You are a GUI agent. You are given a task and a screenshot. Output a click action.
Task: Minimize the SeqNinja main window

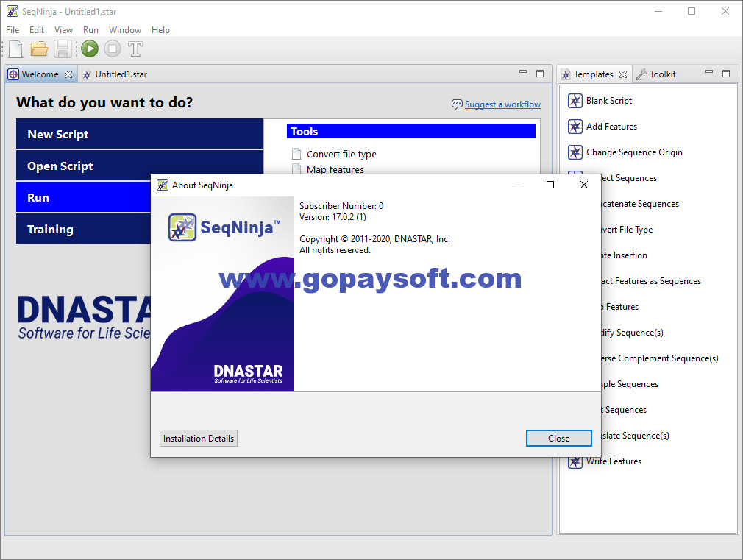click(x=658, y=11)
